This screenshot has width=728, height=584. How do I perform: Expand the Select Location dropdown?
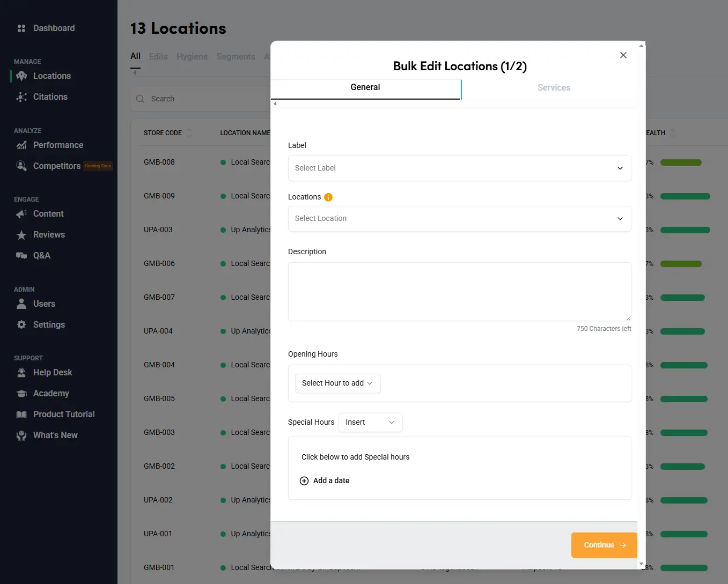pos(459,219)
